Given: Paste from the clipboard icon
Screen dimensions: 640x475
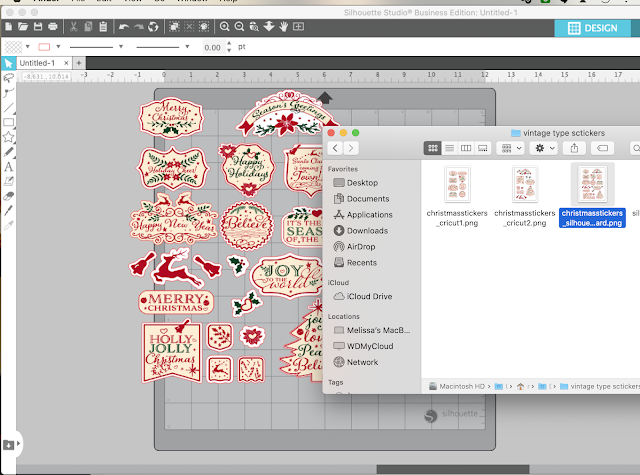Looking at the screenshot, I should pyautogui.click(x=103, y=27).
